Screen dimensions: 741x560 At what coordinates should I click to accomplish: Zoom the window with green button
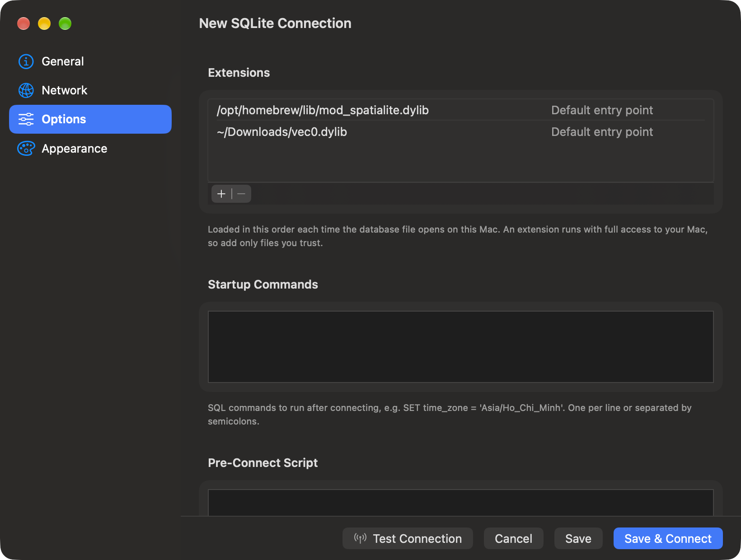pyautogui.click(x=65, y=23)
